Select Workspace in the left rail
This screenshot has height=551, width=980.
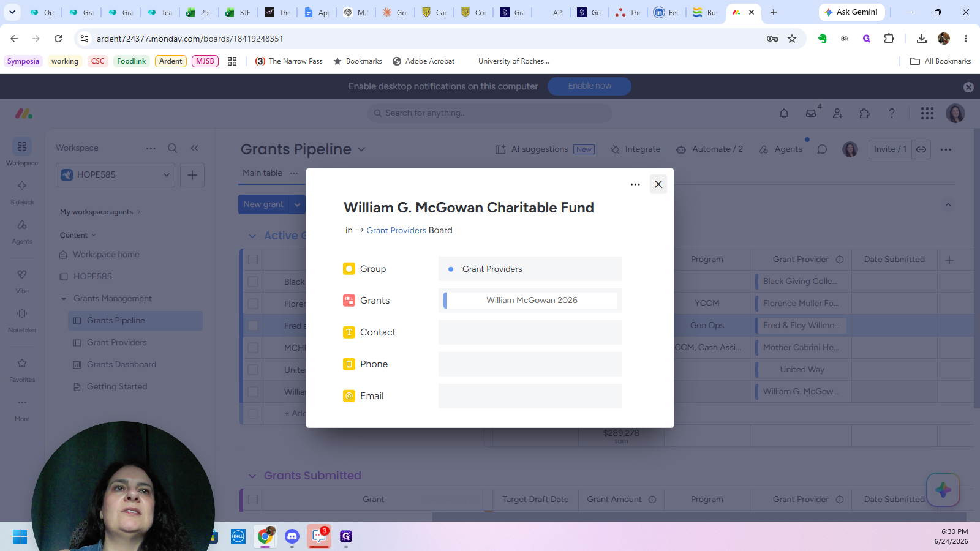pyautogui.click(x=22, y=152)
